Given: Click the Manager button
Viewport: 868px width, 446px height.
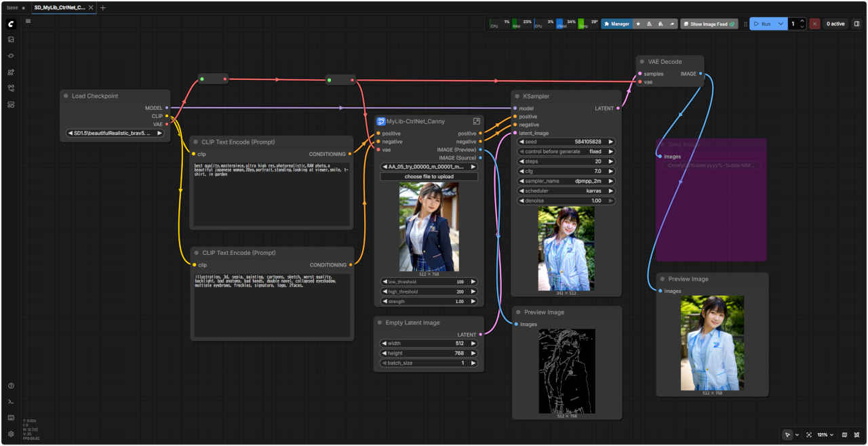Looking at the screenshot, I should click(x=616, y=24).
